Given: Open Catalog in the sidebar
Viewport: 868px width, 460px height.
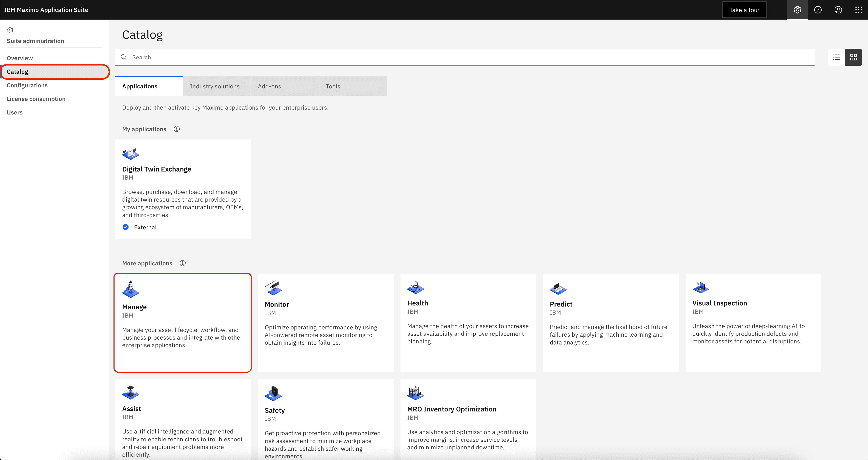Looking at the screenshot, I should [x=54, y=72].
